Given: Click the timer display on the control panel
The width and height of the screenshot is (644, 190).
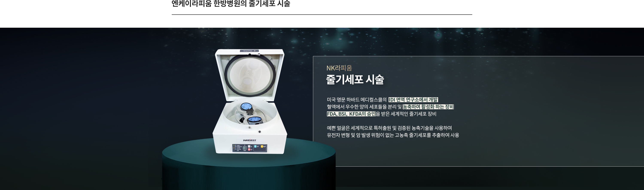Looking at the screenshot, I should click(x=245, y=148).
